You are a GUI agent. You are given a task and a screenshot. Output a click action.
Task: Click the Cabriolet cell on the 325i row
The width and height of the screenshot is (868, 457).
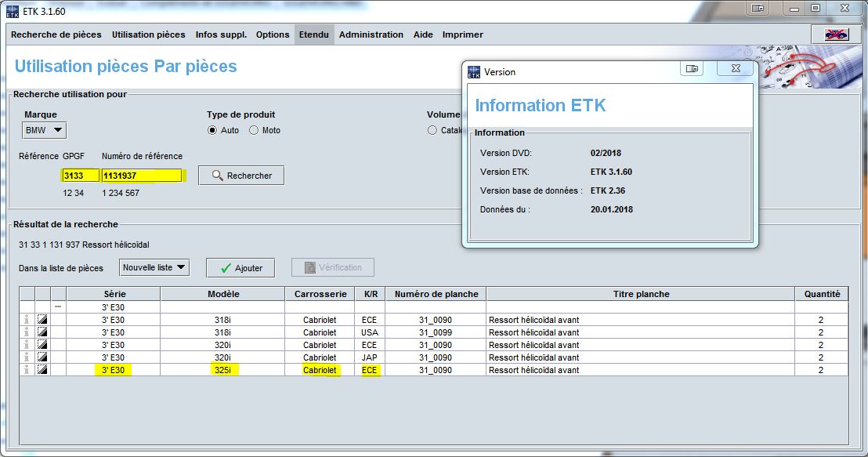(320, 370)
